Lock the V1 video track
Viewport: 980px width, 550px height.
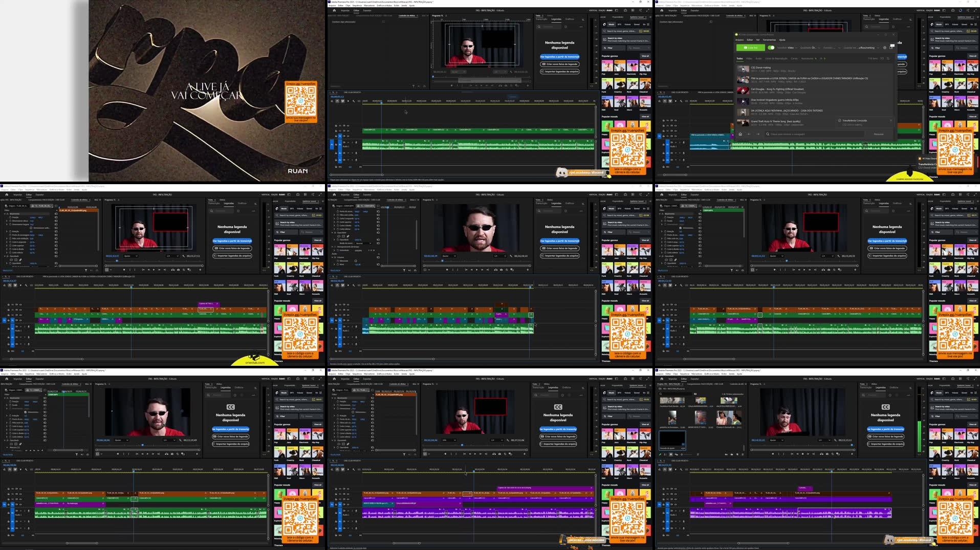tap(336, 136)
